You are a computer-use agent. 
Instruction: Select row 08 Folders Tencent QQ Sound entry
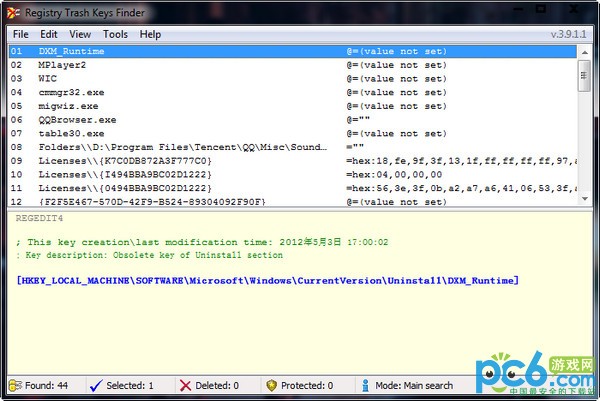click(x=293, y=147)
